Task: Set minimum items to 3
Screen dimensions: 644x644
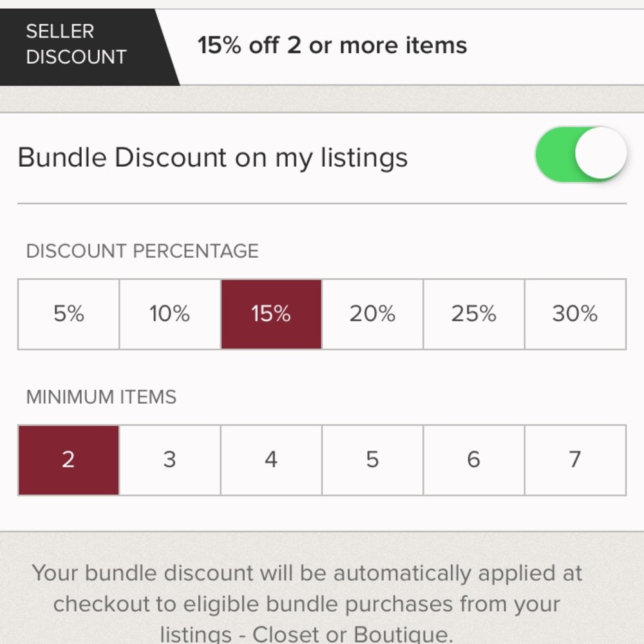Action: [x=169, y=460]
